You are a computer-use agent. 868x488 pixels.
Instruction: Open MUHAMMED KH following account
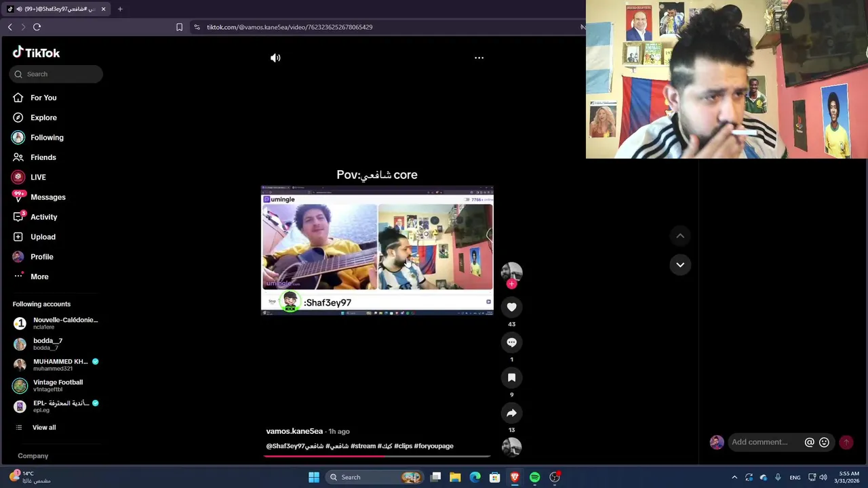click(x=56, y=365)
